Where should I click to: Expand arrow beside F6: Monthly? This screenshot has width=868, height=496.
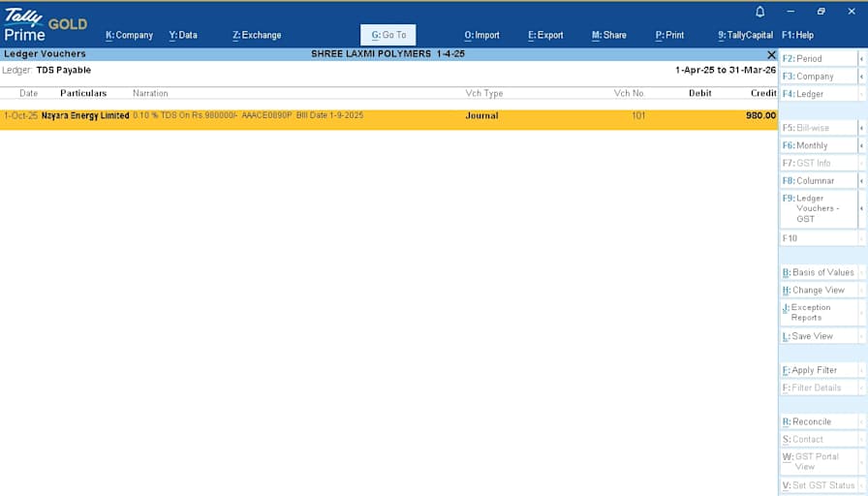pos(862,145)
